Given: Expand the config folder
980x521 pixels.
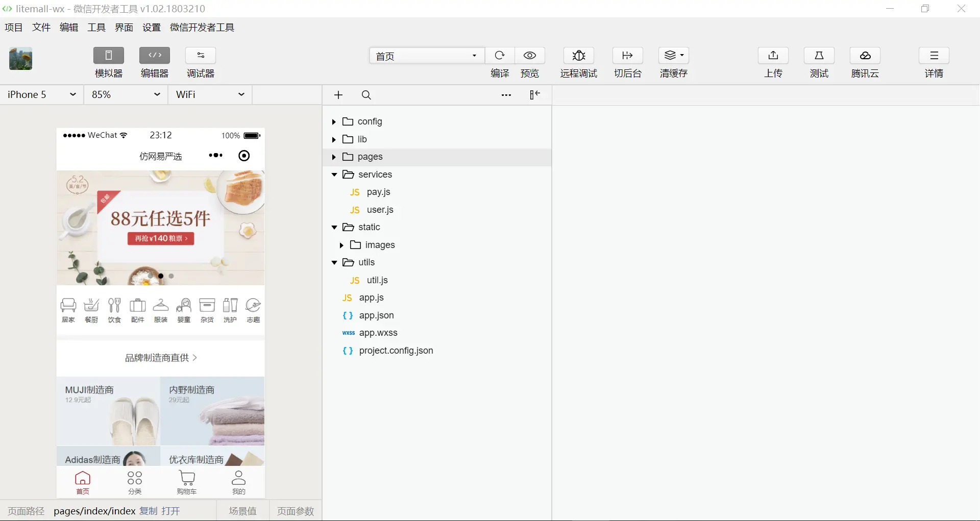Looking at the screenshot, I should pyautogui.click(x=437, y=121).
